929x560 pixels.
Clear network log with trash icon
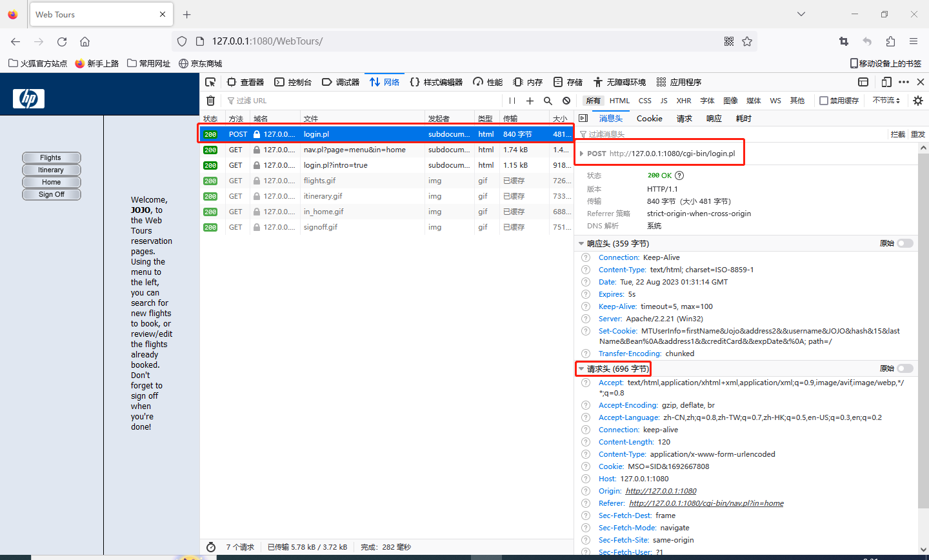click(x=210, y=101)
